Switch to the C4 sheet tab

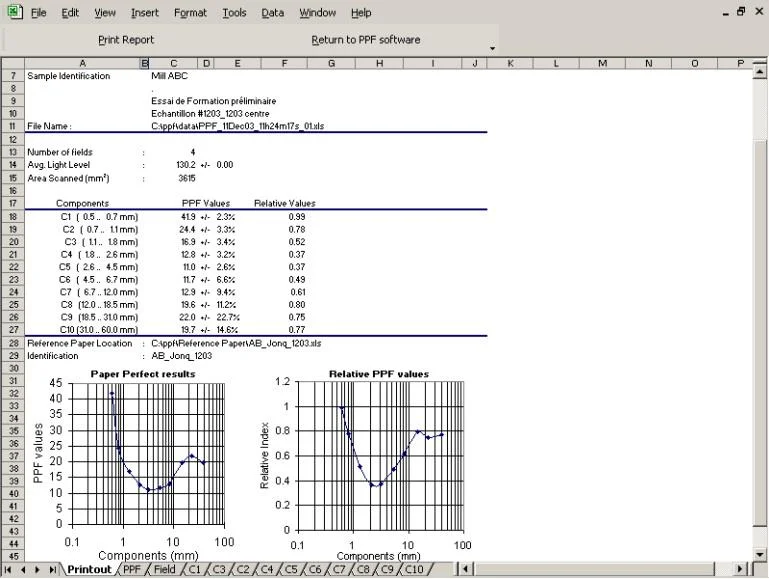(x=267, y=569)
